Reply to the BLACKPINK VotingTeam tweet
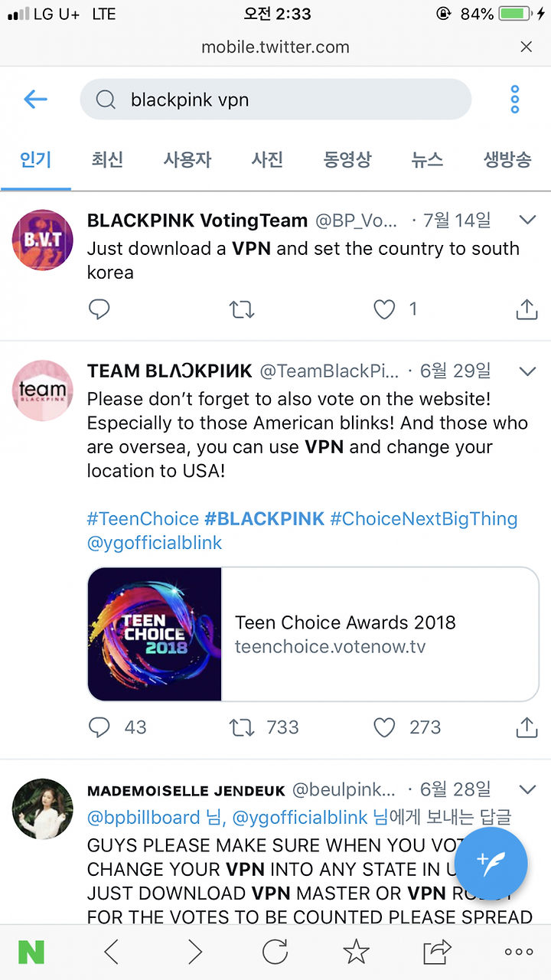The height and width of the screenshot is (980, 551). coord(99,309)
